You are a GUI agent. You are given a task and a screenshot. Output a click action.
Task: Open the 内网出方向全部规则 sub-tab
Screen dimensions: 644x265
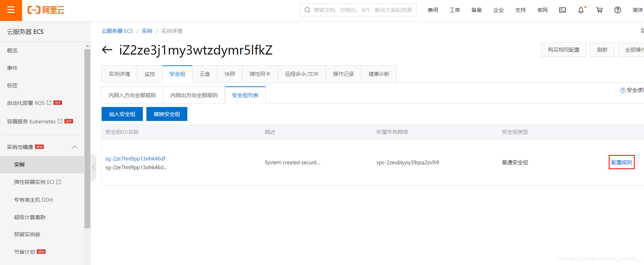(x=194, y=95)
